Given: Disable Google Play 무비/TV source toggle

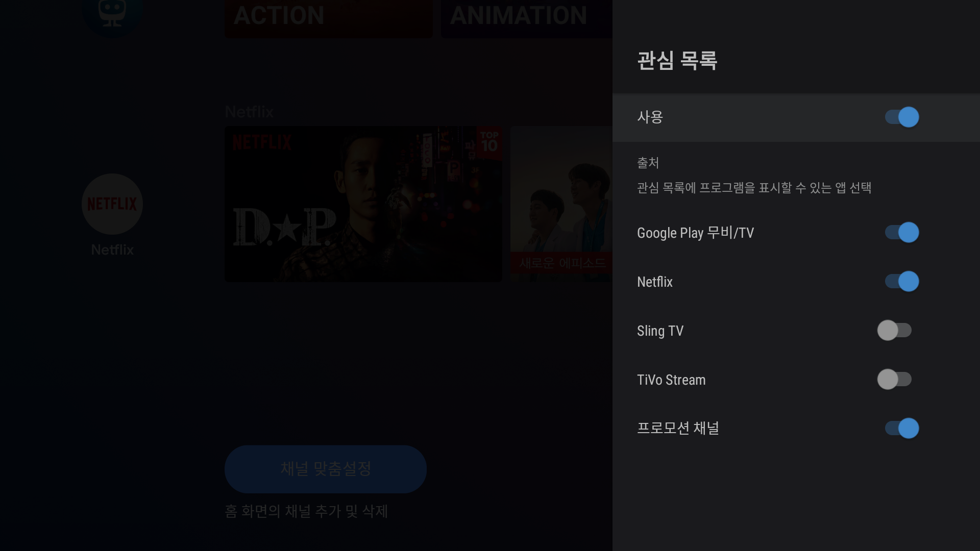Looking at the screenshot, I should (901, 233).
